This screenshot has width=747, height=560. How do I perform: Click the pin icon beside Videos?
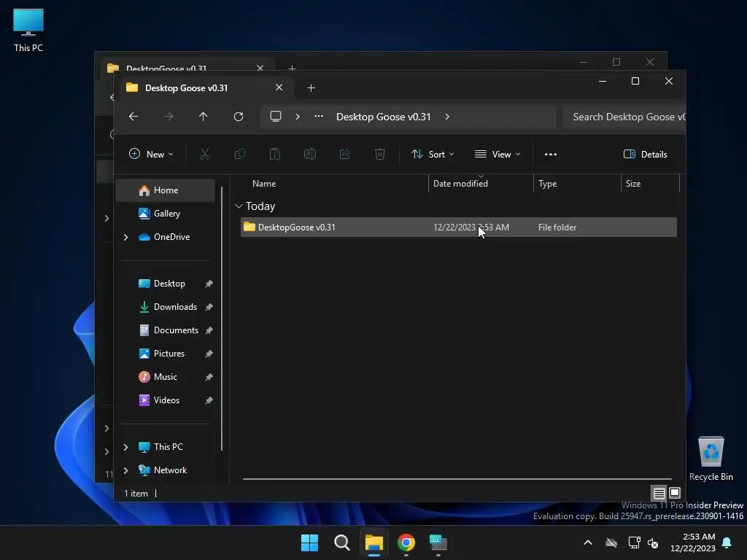click(x=209, y=400)
